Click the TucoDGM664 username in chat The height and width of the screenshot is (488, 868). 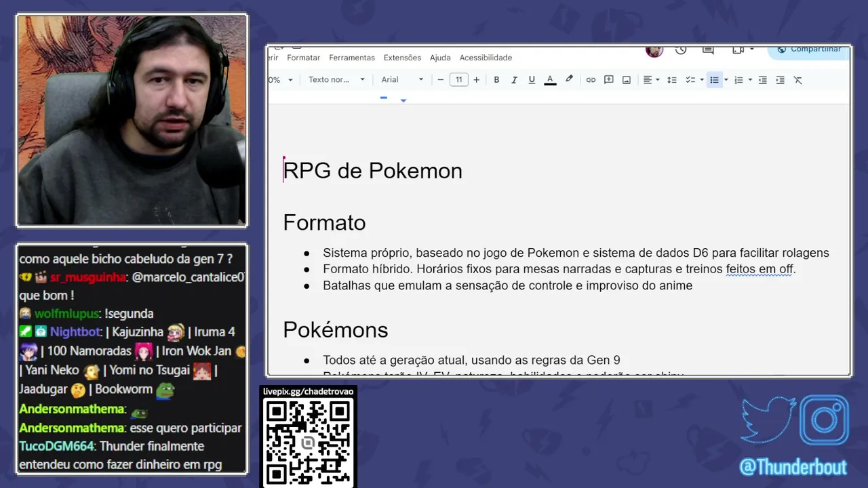pos(57,447)
